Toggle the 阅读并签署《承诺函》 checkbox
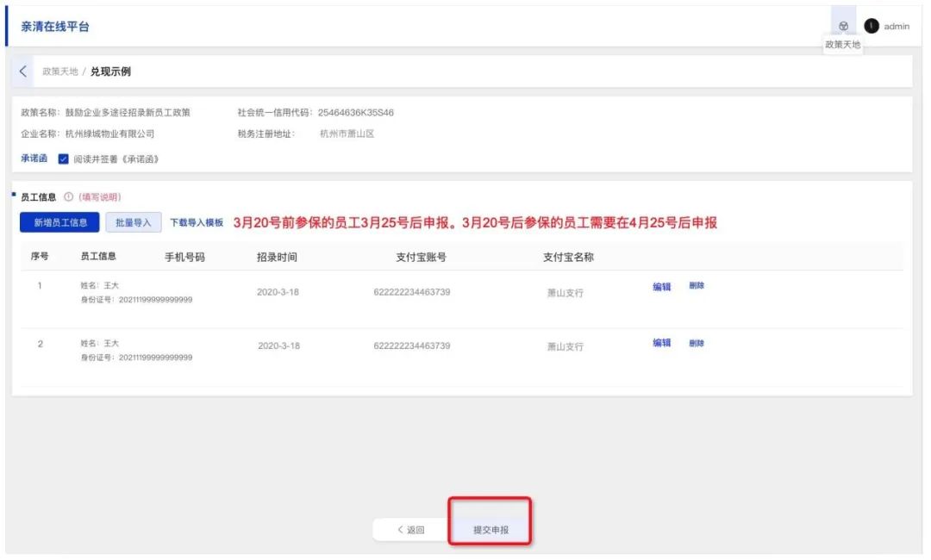Screen dimensions: 931x560 click(63, 159)
